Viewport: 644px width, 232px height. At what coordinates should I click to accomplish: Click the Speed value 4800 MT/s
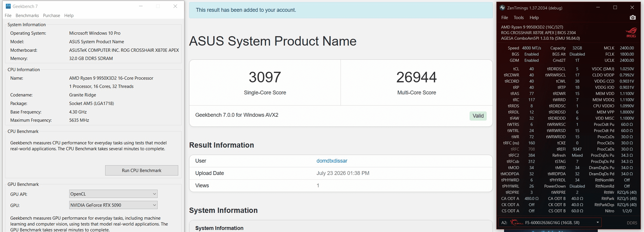coord(531,48)
